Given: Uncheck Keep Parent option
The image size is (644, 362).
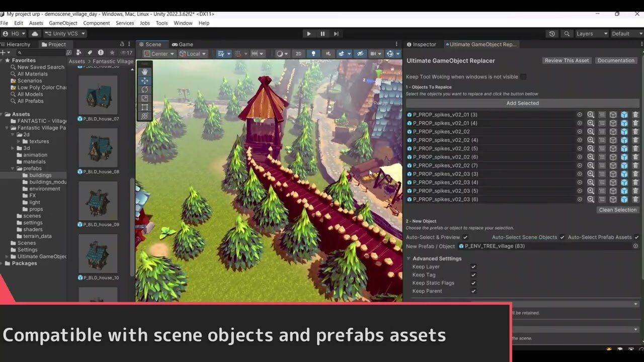Looking at the screenshot, I should [473, 291].
